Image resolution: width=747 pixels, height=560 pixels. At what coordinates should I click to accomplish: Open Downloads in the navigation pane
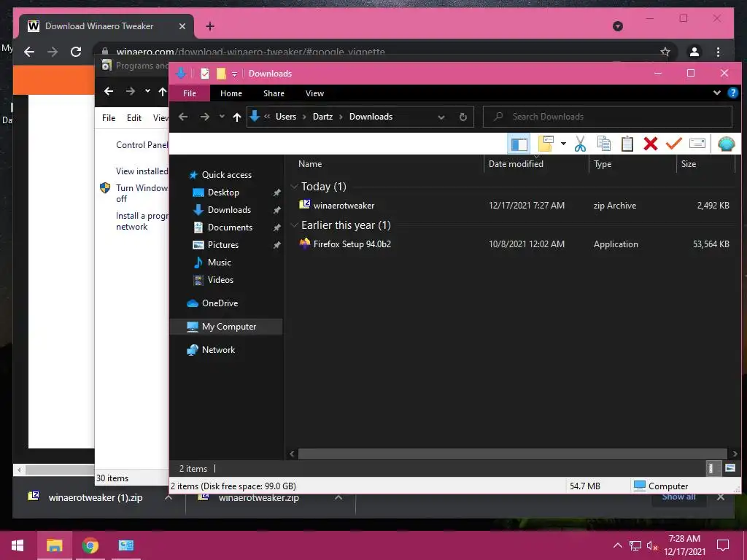[229, 210]
